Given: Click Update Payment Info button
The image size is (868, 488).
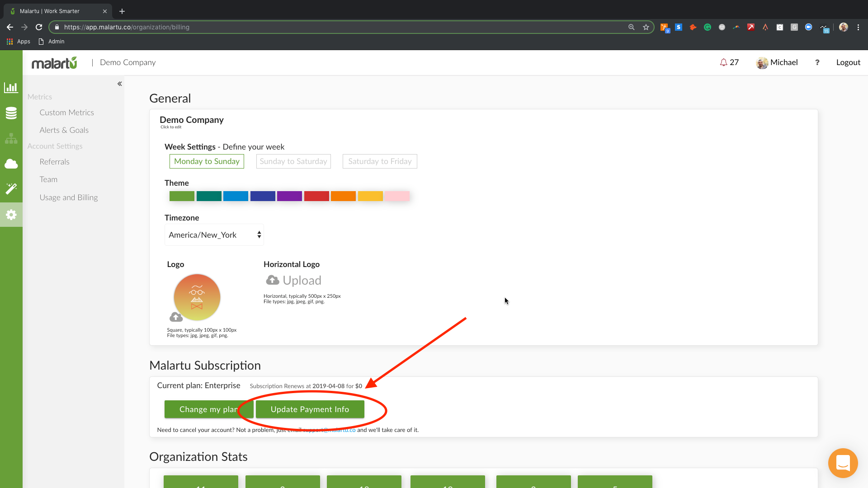Looking at the screenshot, I should (x=310, y=409).
